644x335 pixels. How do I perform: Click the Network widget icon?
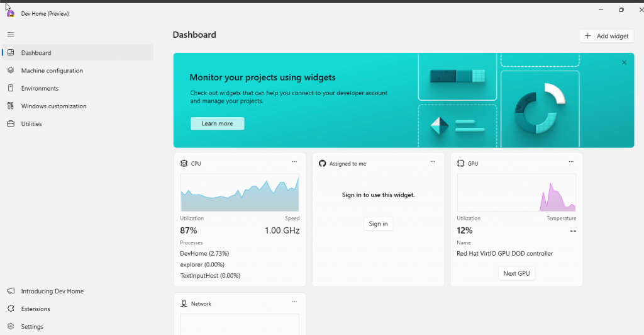pos(184,304)
